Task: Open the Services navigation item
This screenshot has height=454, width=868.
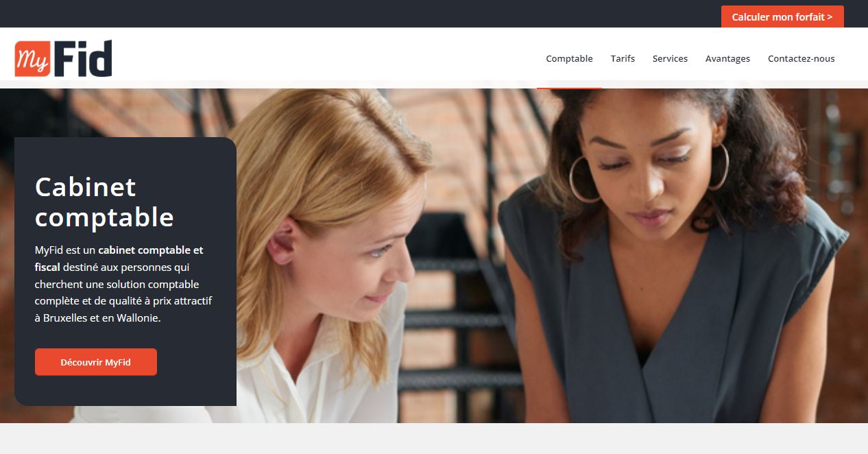Action: point(670,58)
